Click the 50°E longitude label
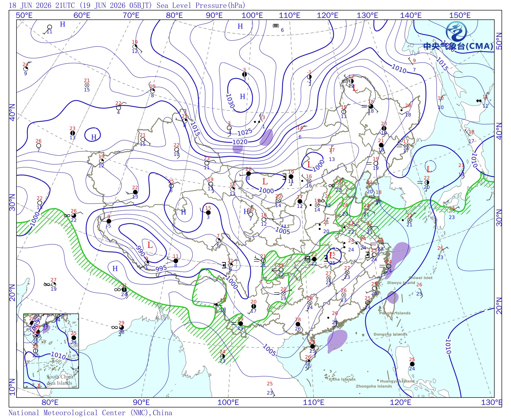The image size is (511, 420). [24, 16]
